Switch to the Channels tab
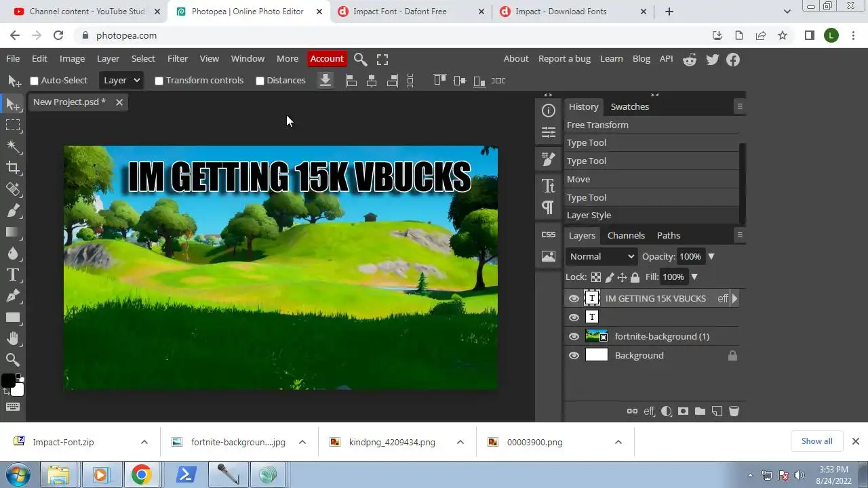Image resolution: width=868 pixels, height=488 pixels. coord(626,235)
